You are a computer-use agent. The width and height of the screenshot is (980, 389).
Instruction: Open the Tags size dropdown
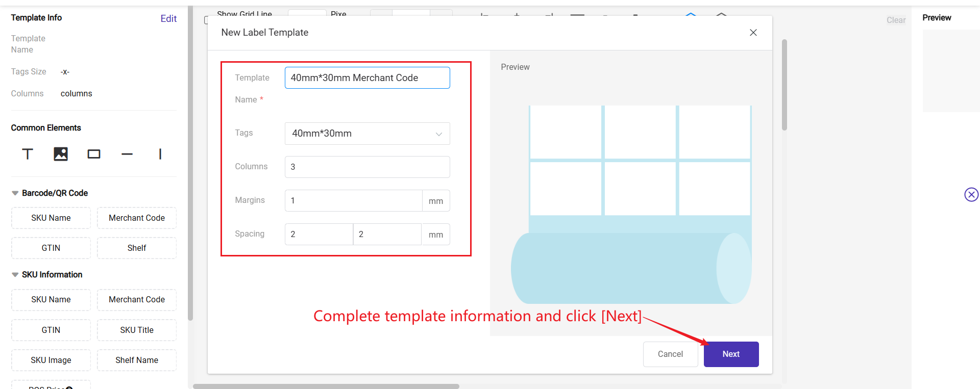(367, 134)
